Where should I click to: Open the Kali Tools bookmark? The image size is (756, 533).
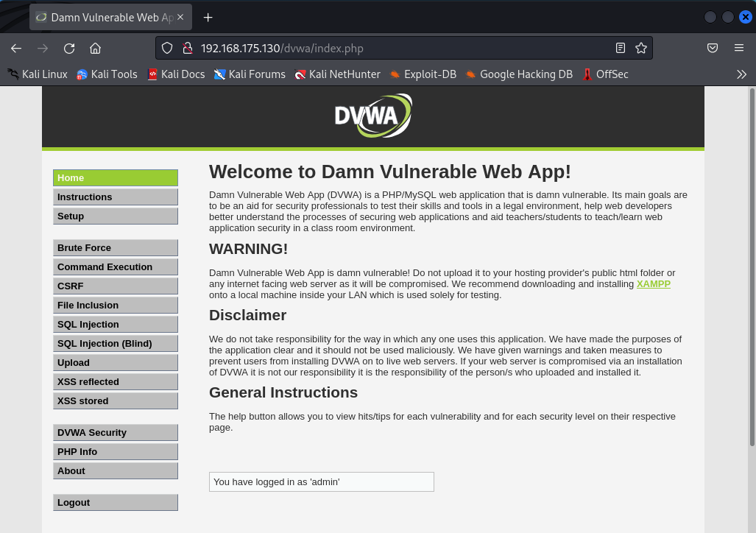coord(107,74)
